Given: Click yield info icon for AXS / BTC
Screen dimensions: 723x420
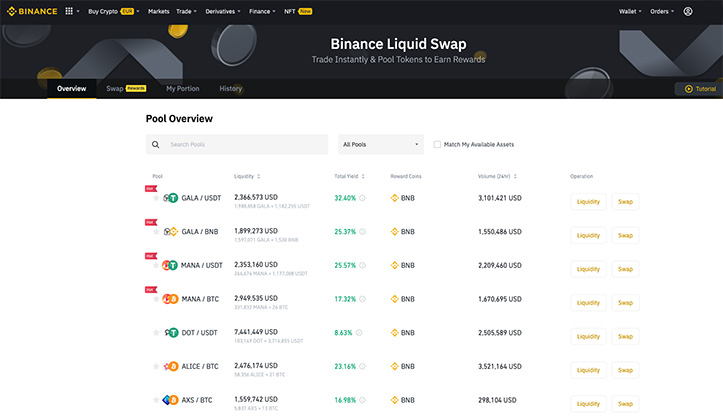Looking at the screenshot, I should click(x=362, y=400).
